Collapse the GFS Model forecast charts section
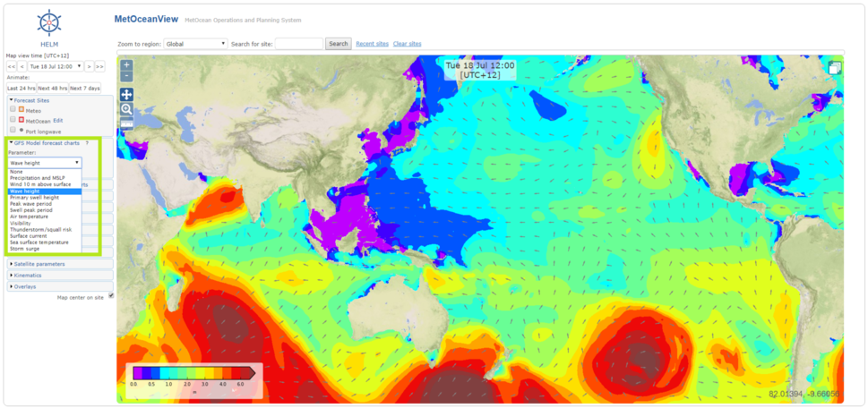Screen dimensions: 868x408 (44, 143)
